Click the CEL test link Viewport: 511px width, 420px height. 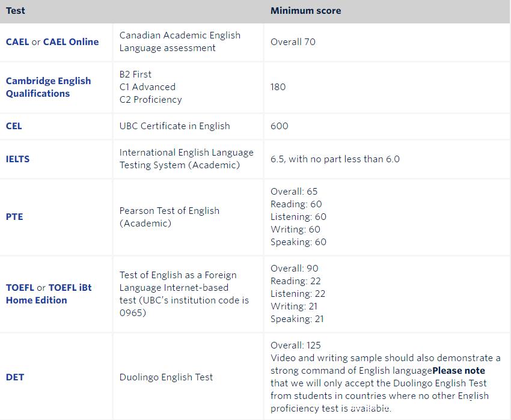14,126
